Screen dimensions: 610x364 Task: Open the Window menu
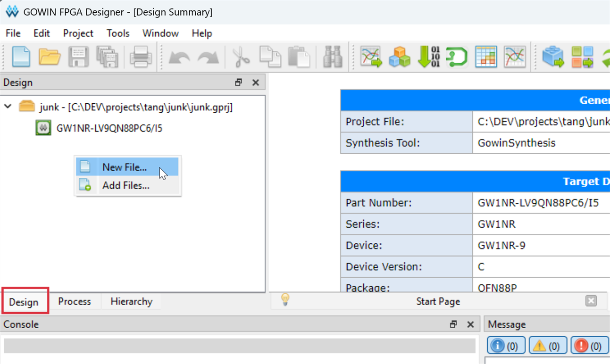click(x=160, y=33)
